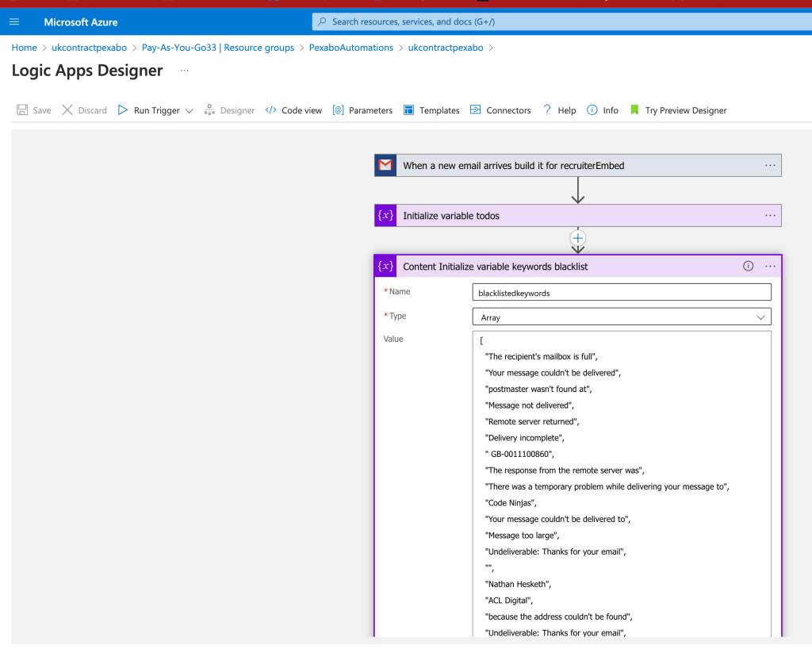The height and width of the screenshot is (649, 812).
Task: Click the variable icon on Initialize variable todos
Action: coord(385,216)
